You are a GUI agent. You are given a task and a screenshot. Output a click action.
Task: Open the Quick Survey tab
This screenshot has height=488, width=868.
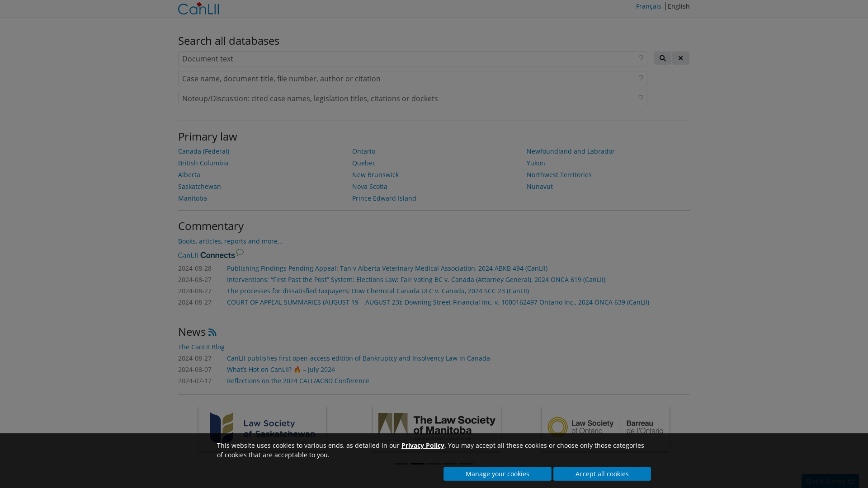point(830,481)
